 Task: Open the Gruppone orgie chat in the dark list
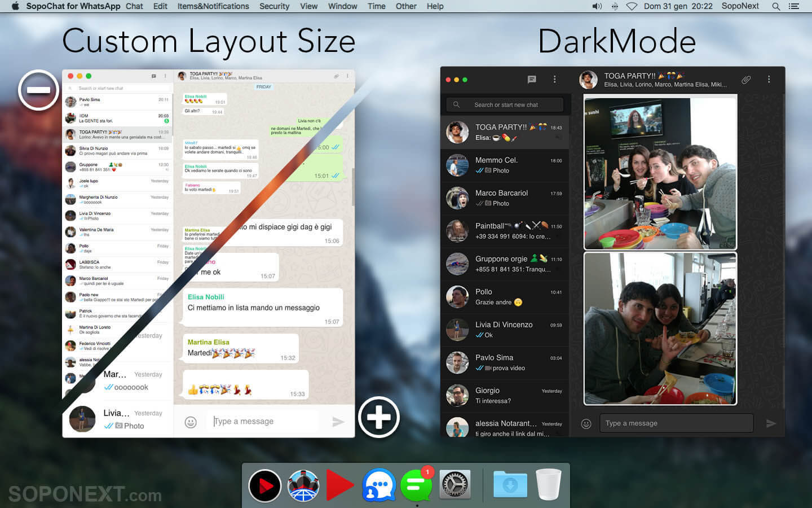pos(505,264)
